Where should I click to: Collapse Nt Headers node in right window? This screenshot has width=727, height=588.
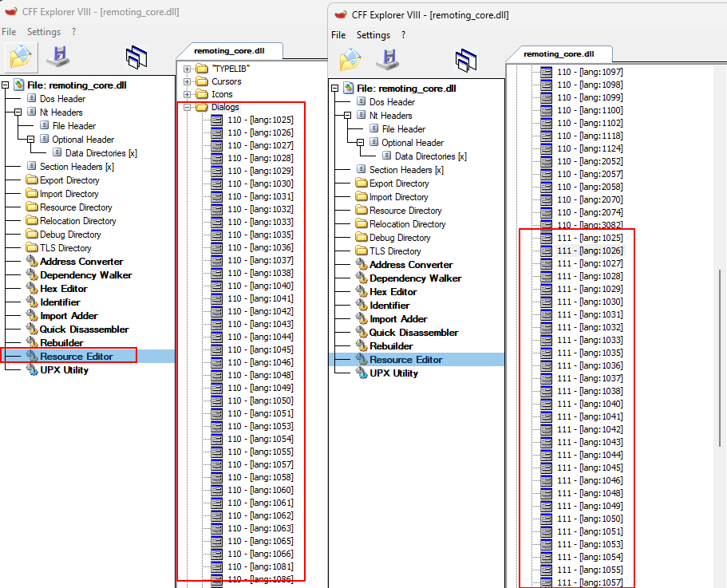click(347, 116)
